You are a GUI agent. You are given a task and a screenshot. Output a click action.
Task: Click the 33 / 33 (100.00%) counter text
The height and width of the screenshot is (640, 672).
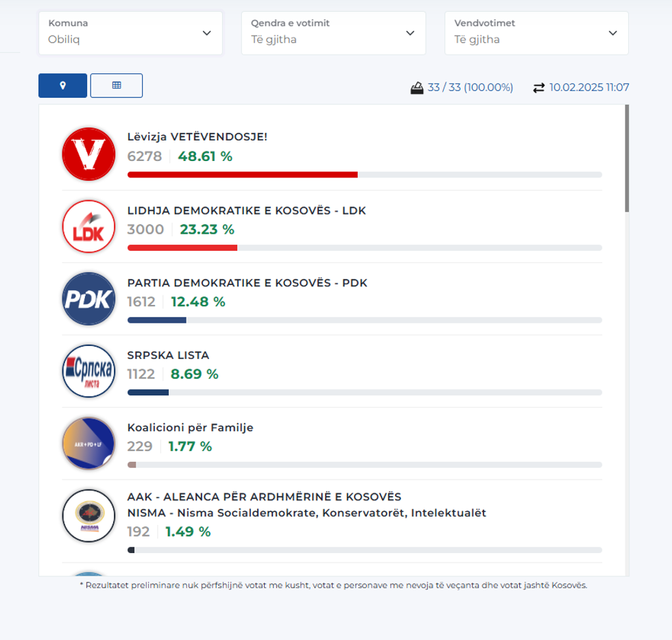tap(470, 88)
